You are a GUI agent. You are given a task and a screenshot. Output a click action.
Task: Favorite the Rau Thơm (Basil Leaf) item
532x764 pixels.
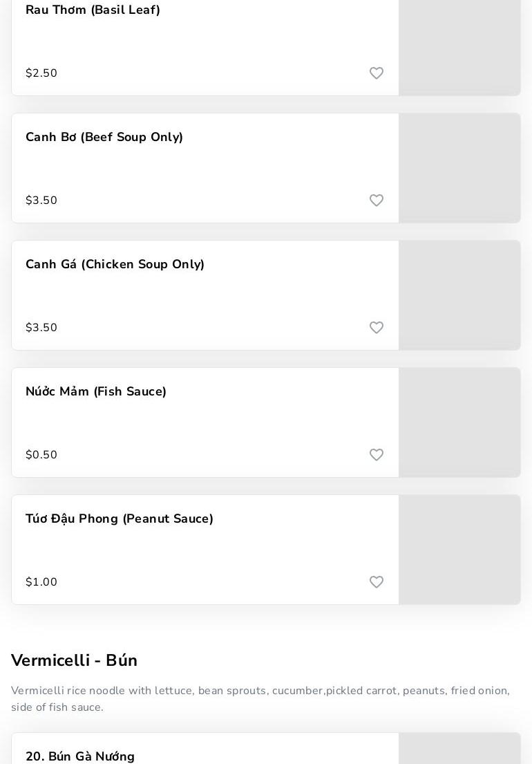pyautogui.click(x=377, y=73)
